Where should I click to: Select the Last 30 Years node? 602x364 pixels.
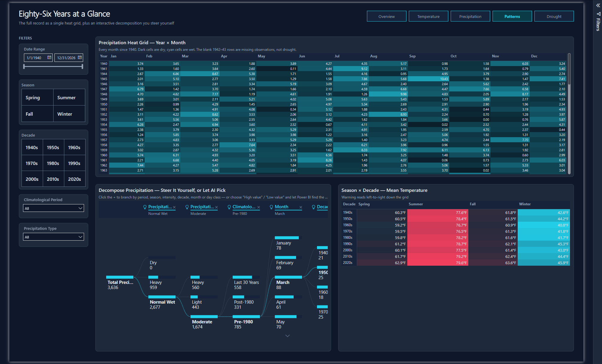point(246,283)
